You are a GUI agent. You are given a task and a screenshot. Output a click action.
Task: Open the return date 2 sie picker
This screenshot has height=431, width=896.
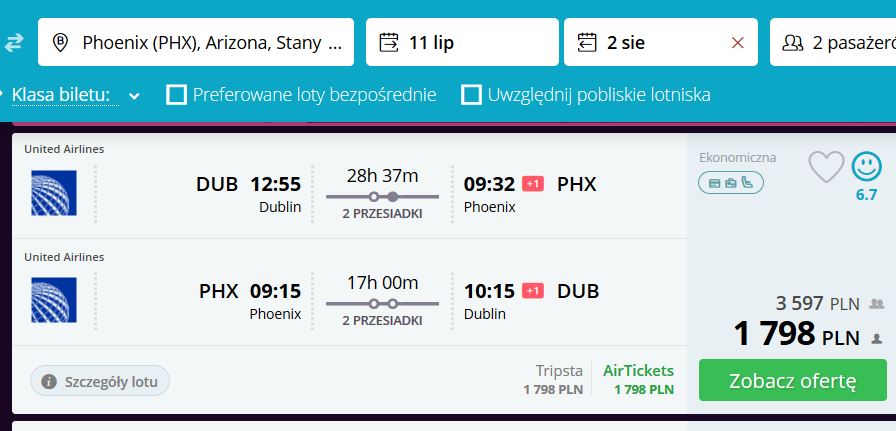(661, 42)
